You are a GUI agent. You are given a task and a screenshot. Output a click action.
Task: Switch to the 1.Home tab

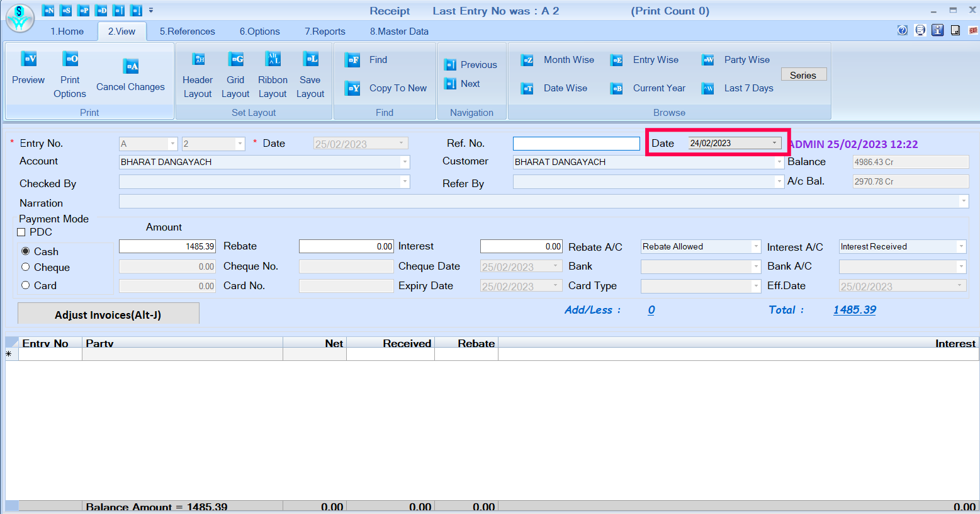point(67,31)
